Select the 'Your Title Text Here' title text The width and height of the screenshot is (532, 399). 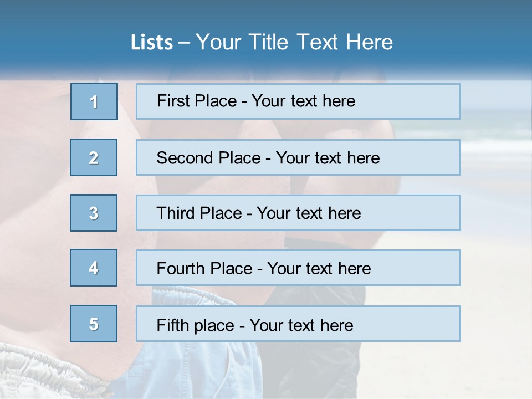[x=294, y=42]
